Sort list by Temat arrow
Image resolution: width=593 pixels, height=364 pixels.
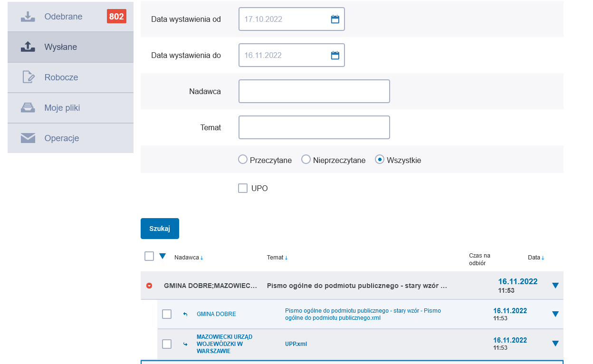click(286, 258)
